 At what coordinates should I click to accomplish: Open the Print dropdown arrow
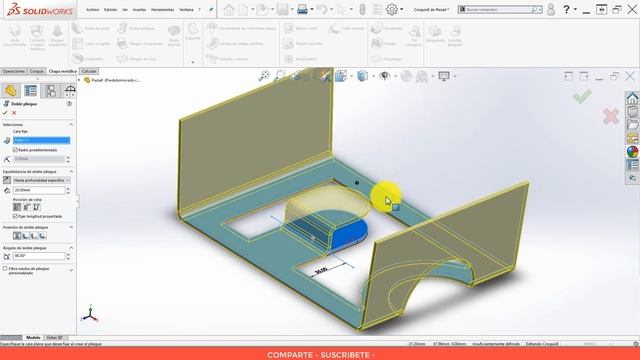312,9
